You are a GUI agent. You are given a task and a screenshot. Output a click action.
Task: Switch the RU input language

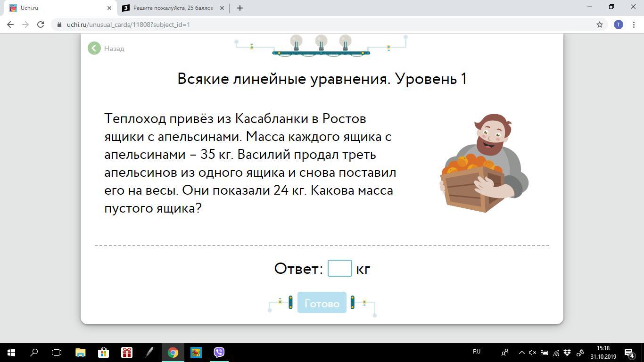[x=477, y=352]
